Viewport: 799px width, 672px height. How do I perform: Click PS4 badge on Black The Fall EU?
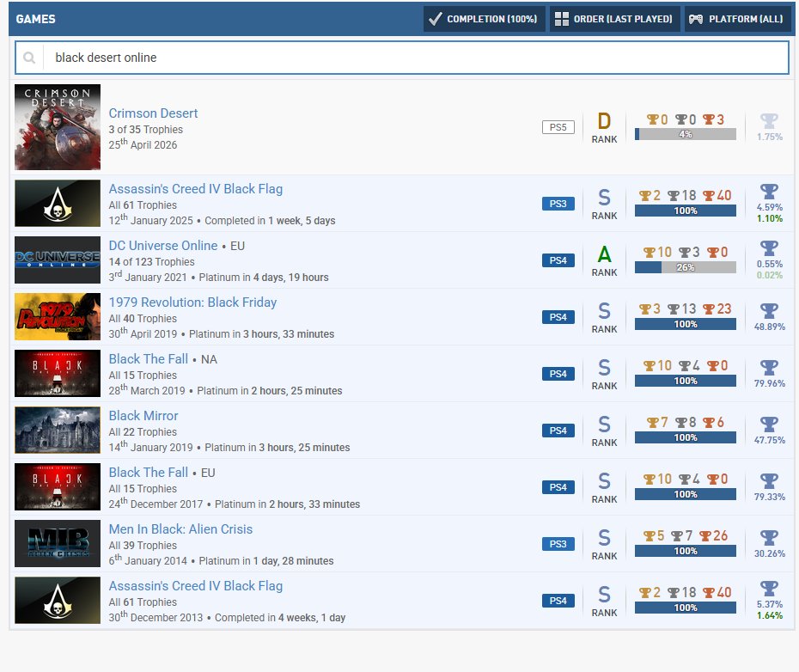[558, 487]
